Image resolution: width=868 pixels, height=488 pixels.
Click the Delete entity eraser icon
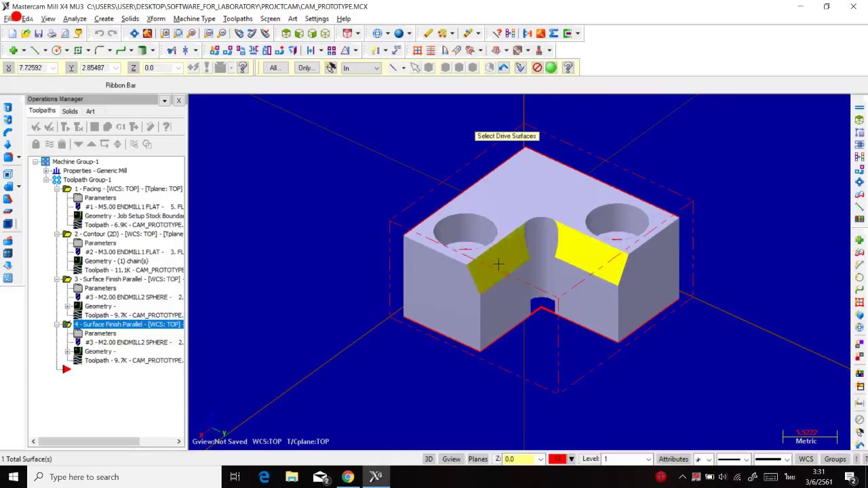click(428, 33)
